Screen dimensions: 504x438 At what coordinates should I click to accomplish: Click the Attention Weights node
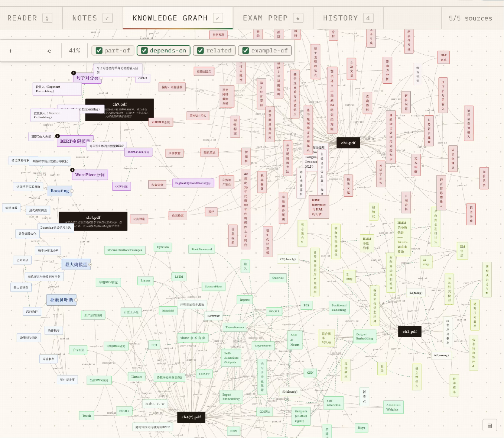[393, 408]
